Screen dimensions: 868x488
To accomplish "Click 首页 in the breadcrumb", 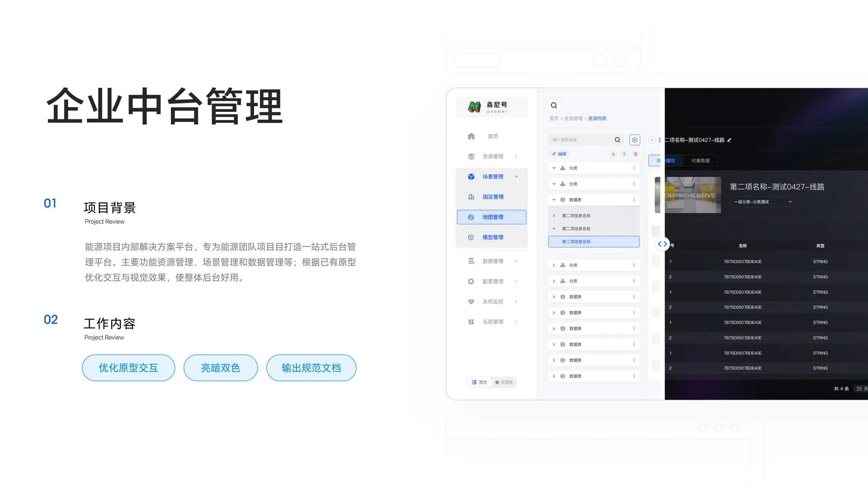I will pyautogui.click(x=554, y=118).
